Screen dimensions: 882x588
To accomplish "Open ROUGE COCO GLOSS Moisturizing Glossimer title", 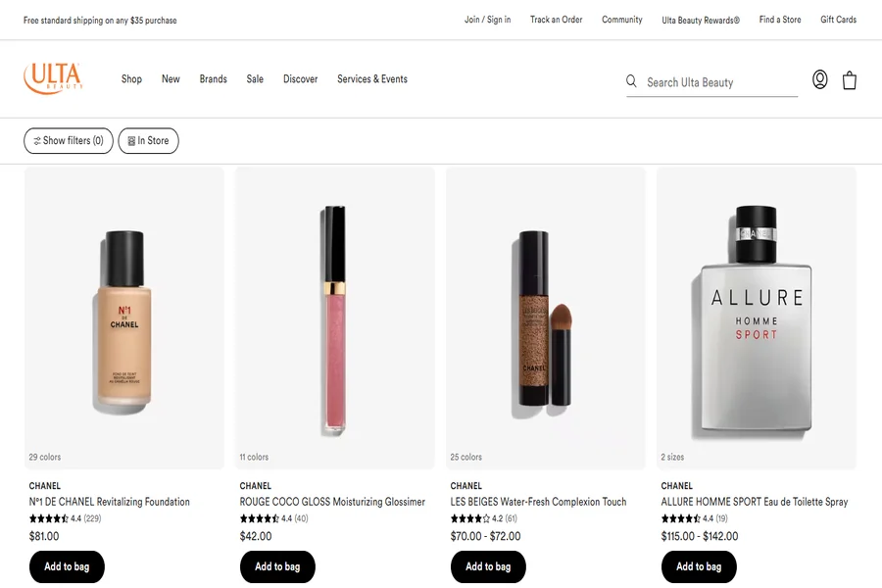I will point(332,502).
